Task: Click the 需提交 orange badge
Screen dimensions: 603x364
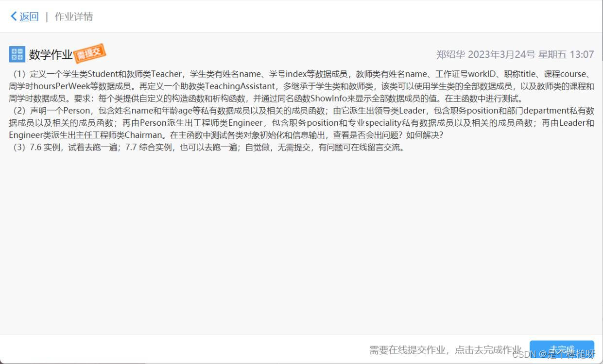Action: (90, 53)
